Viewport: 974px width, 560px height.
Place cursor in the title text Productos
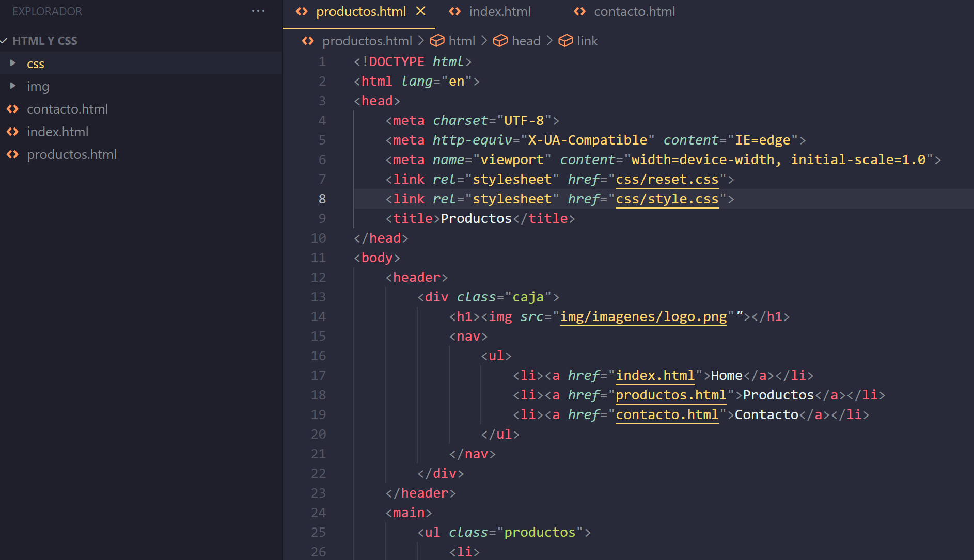pos(476,218)
